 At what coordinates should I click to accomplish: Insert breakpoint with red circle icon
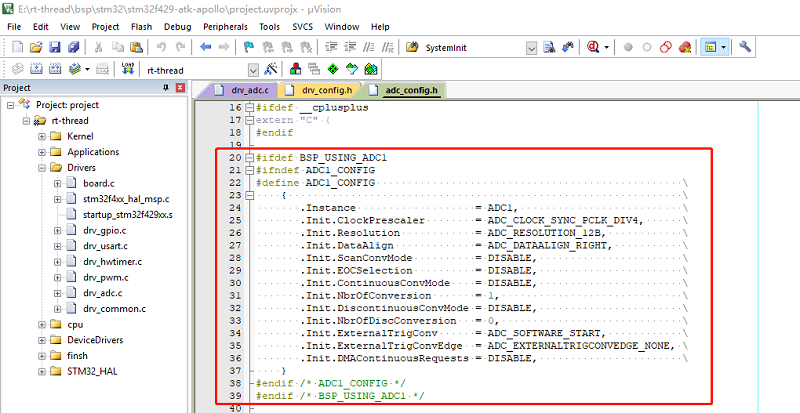pos(628,47)
